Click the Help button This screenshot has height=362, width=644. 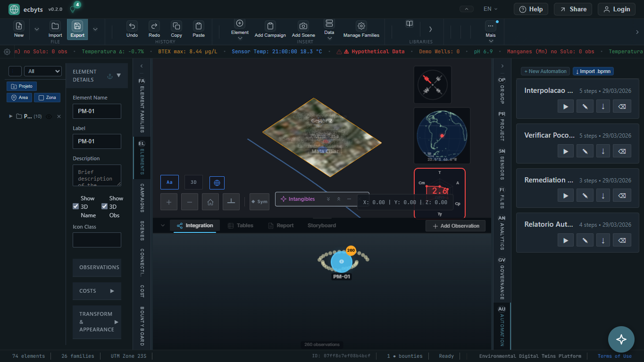pyautogui.click(x=531, y=9)
